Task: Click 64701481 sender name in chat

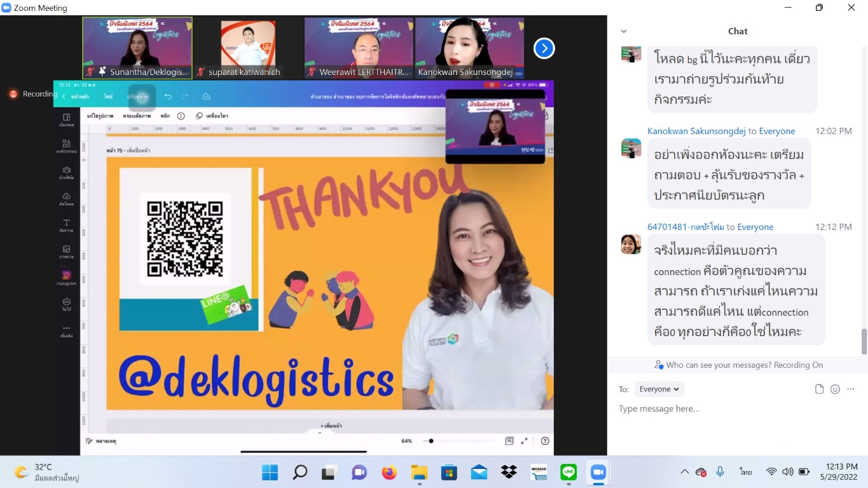Action: tap(685, 227)
